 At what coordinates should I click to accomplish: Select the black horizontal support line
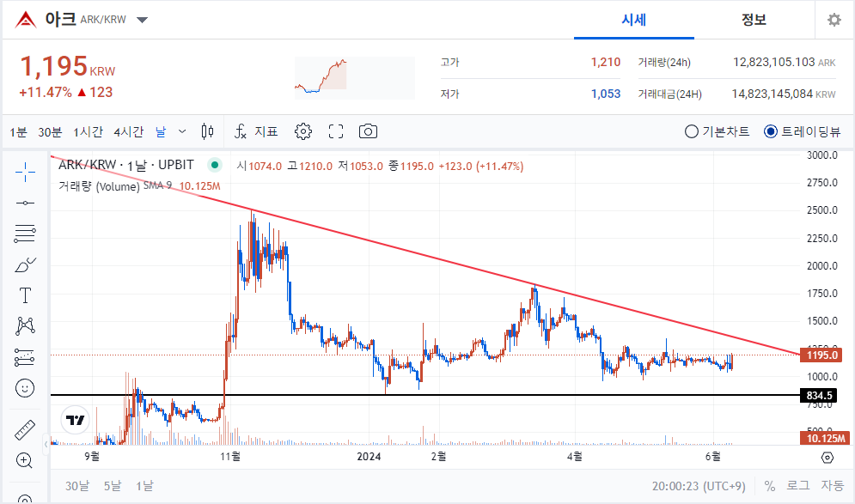coord(425,395)
